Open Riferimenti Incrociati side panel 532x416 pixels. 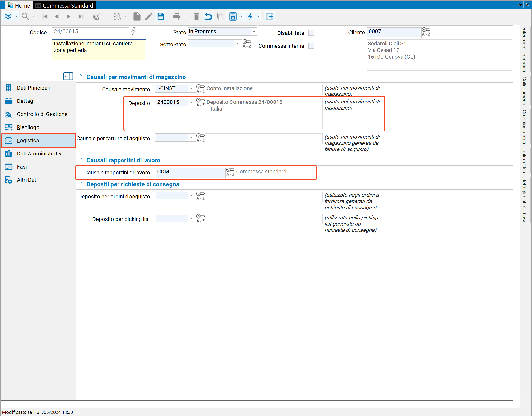click(524, 49)
